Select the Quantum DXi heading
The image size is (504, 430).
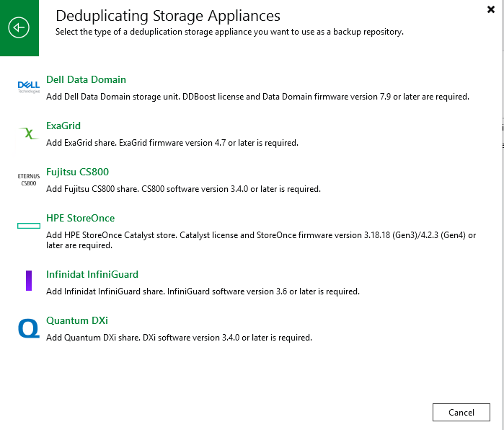coord(76,320)
